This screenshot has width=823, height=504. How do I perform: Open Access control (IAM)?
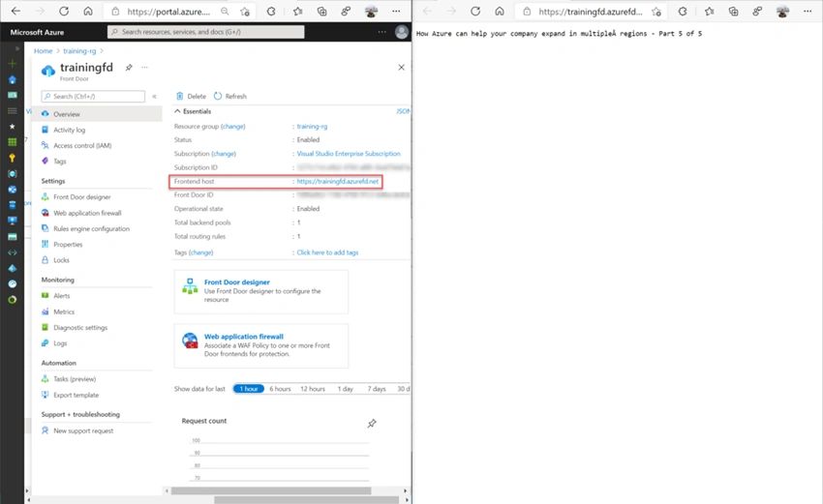click(x=82, y=146)
